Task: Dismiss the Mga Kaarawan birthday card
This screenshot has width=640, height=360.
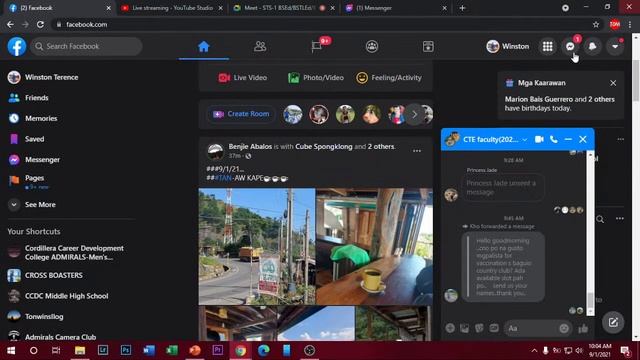Action: click(x=613, y=83)
